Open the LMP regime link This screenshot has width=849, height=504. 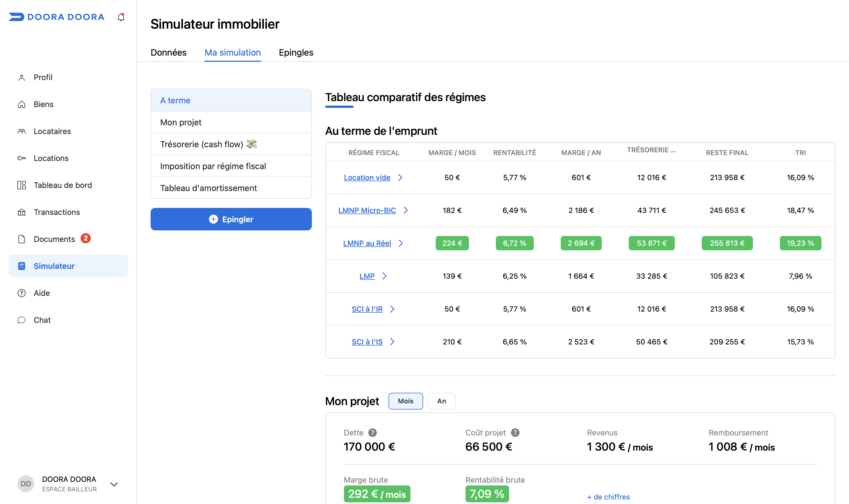click(367, 276)
